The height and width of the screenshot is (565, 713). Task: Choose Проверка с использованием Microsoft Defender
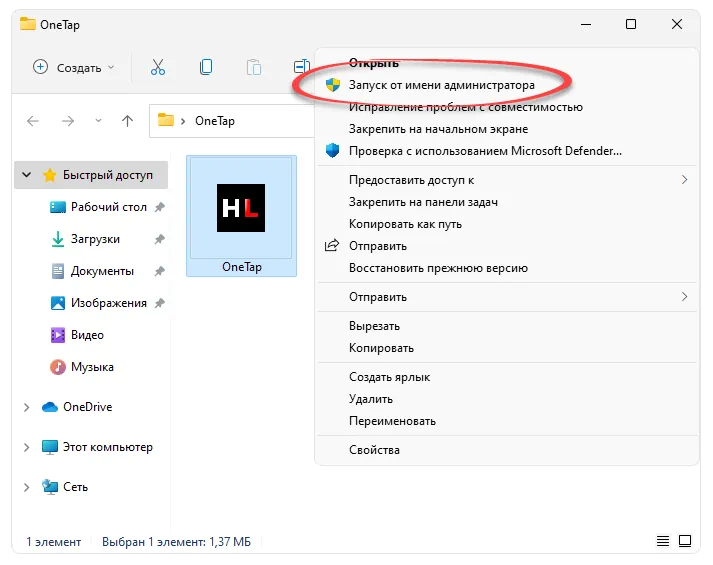485,151
